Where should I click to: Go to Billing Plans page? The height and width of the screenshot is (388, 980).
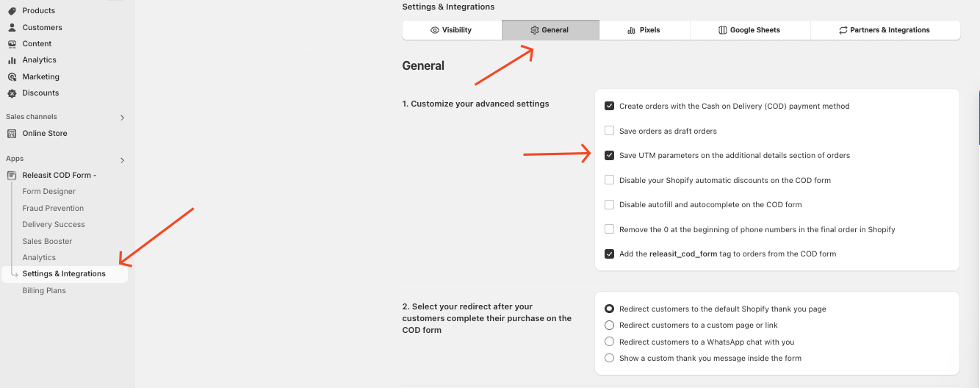pyautogui.click(x=44, y=290)
